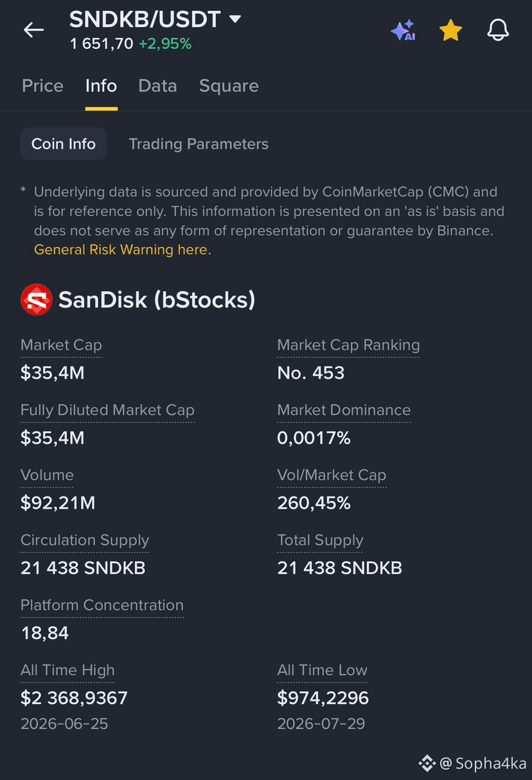This screenshot has height=780, width=532.
Task: Open the General Risk Warning link
Action: click(122, 249)
